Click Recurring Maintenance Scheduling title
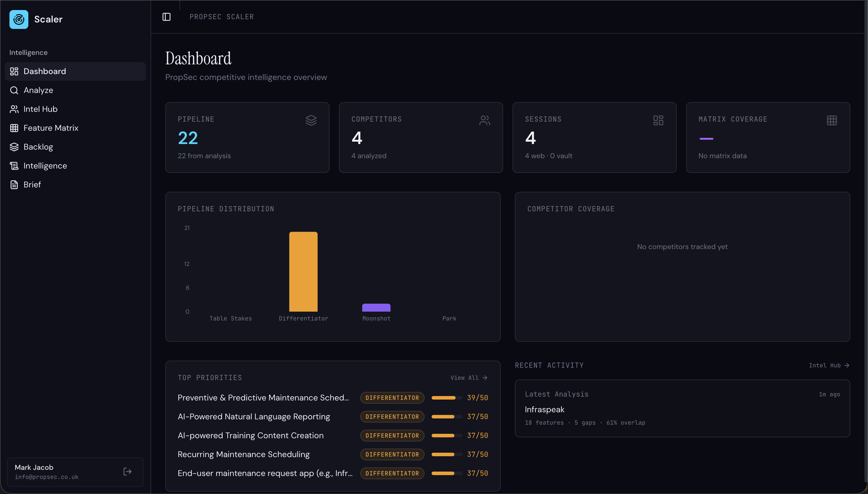 (x=244, y=454)
